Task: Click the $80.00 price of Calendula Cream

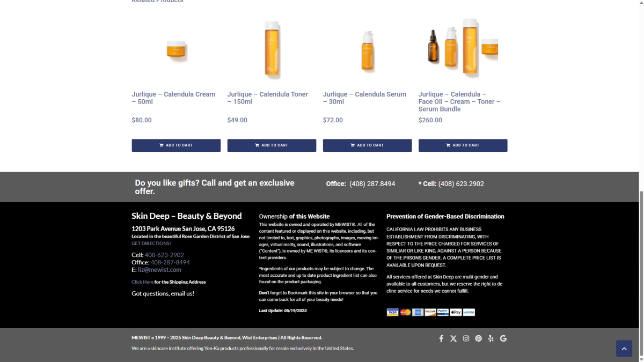Action: (x=142, y=120)
